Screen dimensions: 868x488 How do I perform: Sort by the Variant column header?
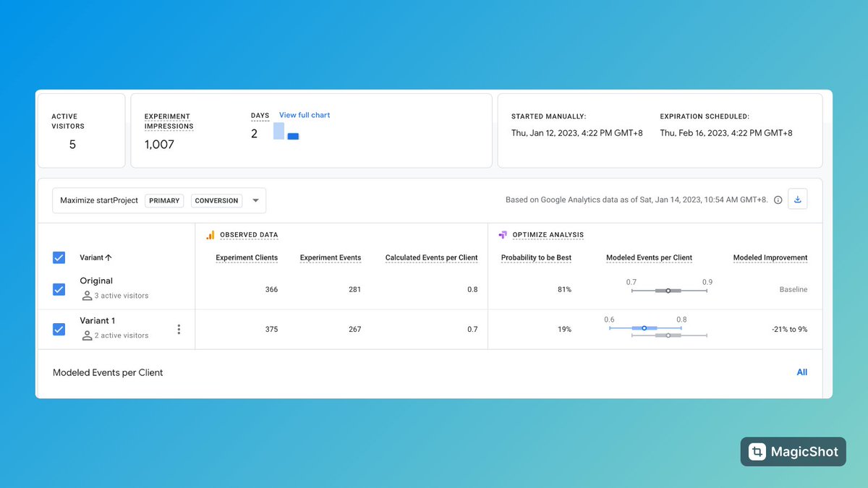point(95,257)
